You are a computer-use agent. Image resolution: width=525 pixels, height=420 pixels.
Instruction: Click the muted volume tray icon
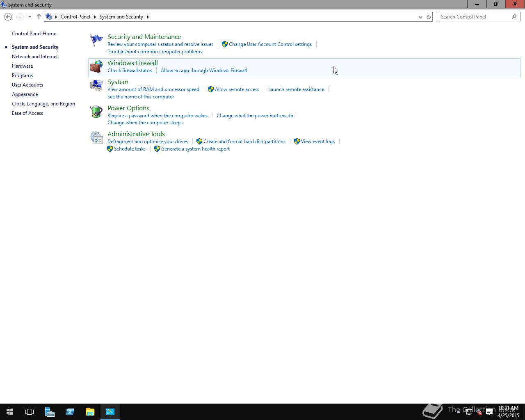coord(479,412)
